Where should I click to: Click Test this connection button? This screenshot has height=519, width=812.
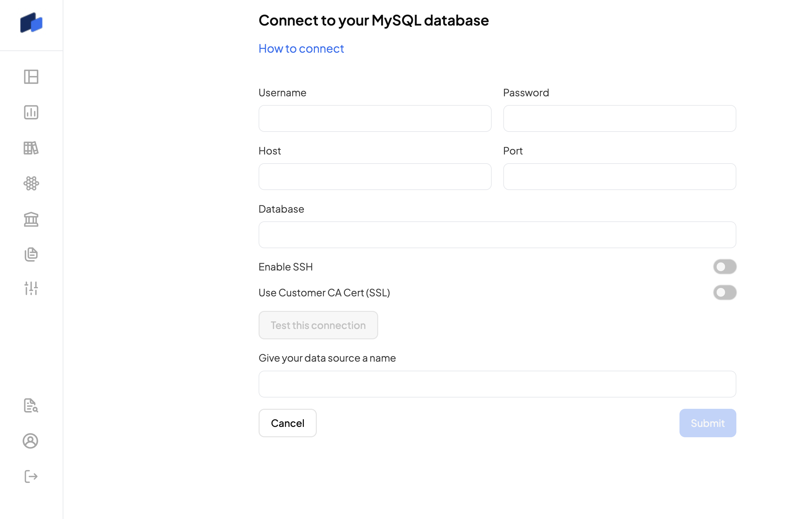coord(318,325)
